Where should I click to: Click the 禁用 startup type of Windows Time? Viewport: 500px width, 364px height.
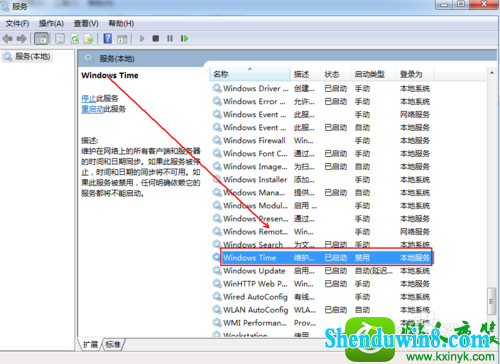point(362,258)
